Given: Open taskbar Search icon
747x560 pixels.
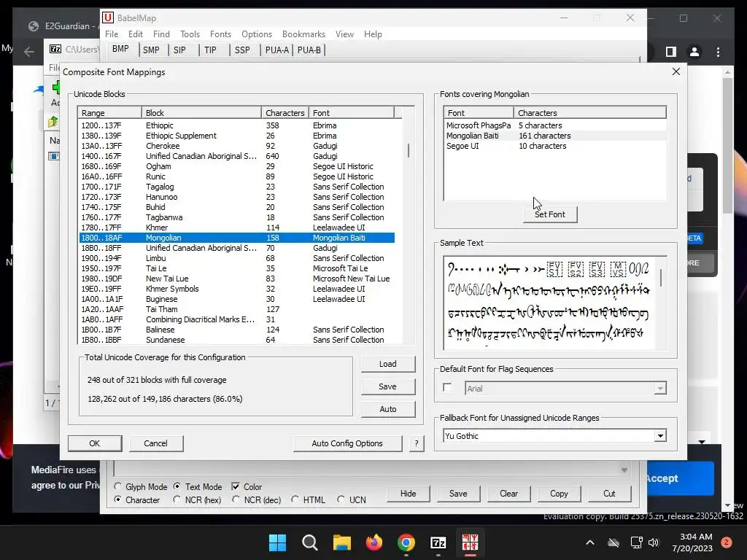Looking at the screenshot, I should 309,542.
